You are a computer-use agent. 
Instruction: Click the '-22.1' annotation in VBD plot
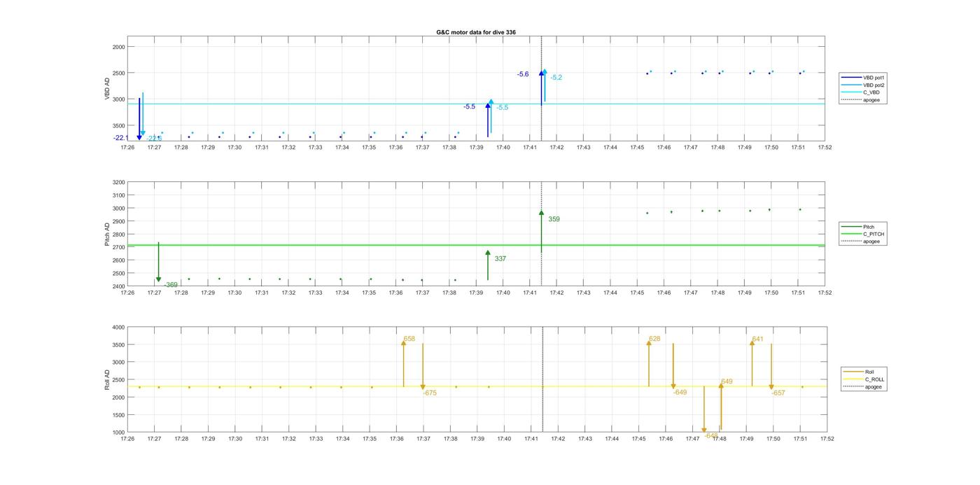tap(120, 138)
